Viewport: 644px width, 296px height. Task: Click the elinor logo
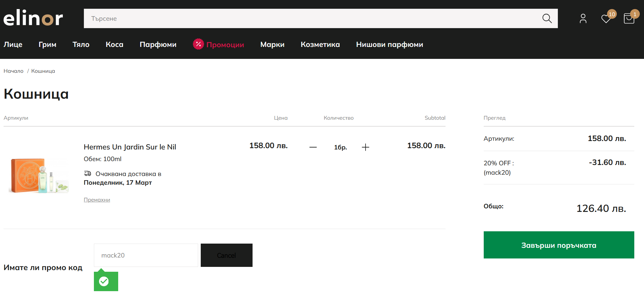33,18
